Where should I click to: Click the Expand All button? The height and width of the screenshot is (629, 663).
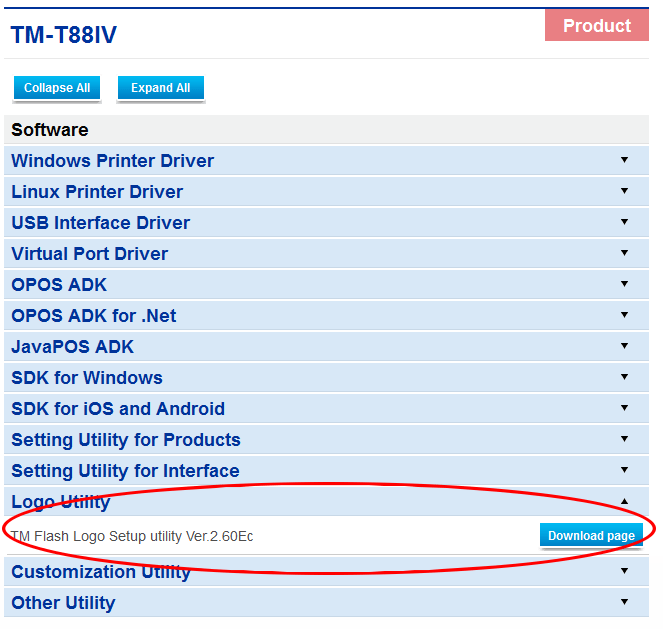pos(161,88)
